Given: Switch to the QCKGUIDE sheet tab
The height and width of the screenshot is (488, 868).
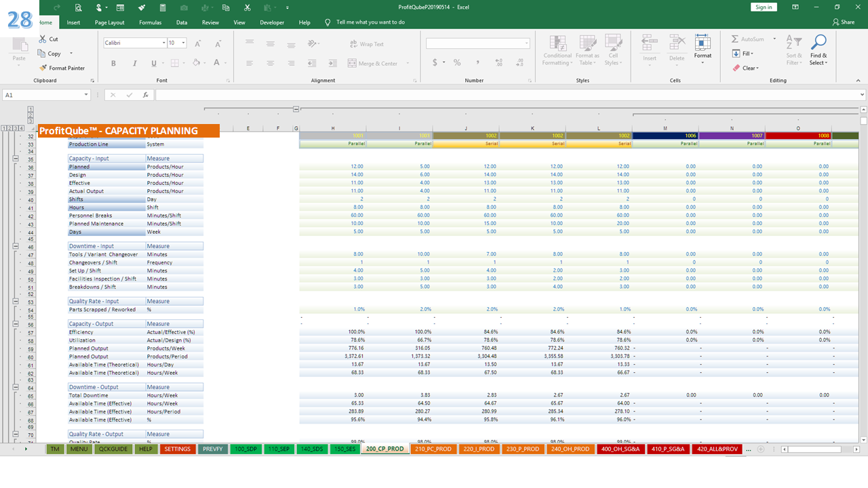Looking at the screenshot, I should tap(113, 449).
